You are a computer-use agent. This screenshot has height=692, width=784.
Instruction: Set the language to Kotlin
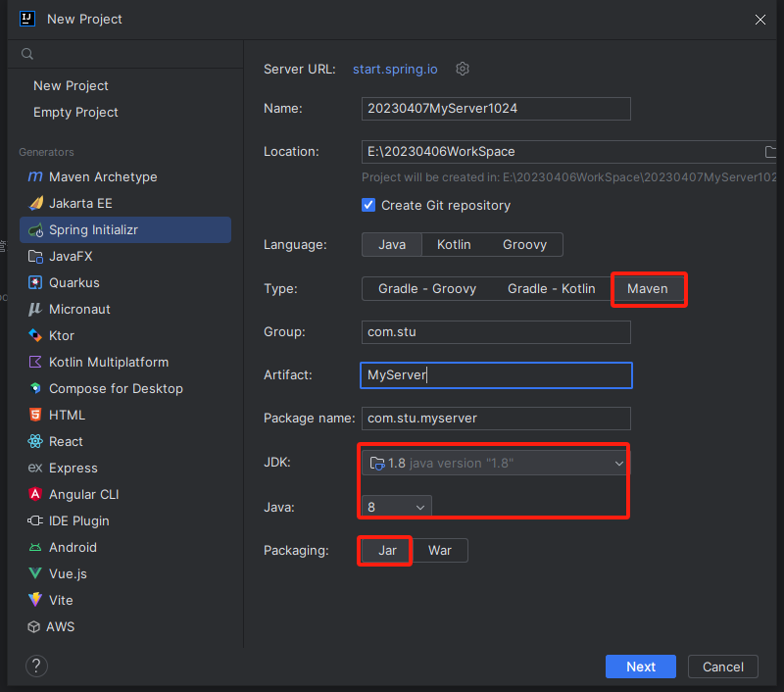coord(454,245)
